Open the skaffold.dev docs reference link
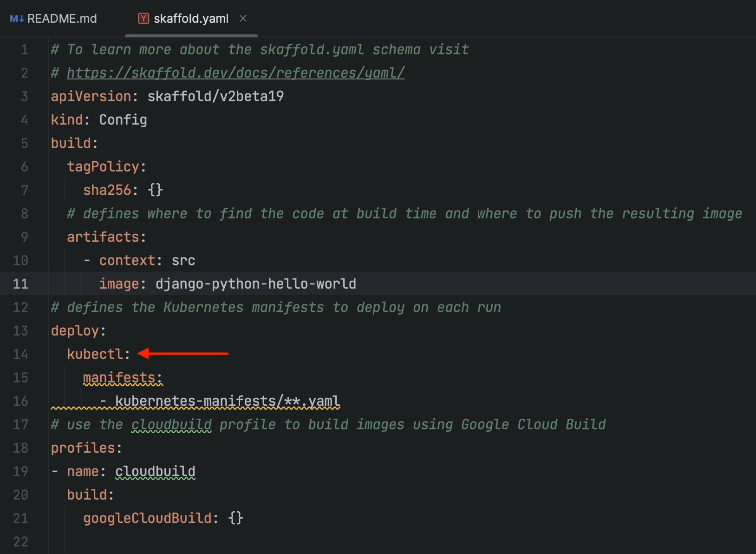The image size is (756, 554). pyautogui.click(x=235, y=73)
